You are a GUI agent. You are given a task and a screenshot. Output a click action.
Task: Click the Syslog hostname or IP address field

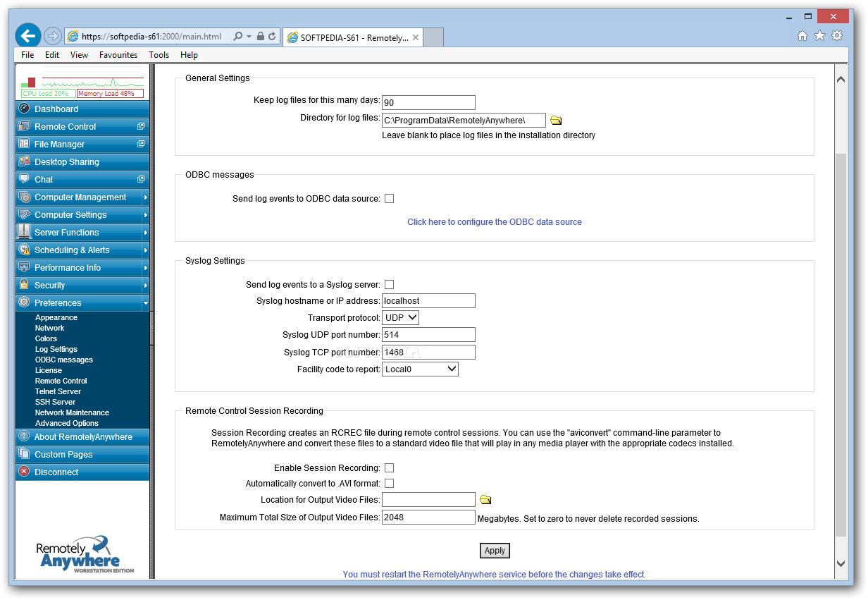click(x=429, y=301)
